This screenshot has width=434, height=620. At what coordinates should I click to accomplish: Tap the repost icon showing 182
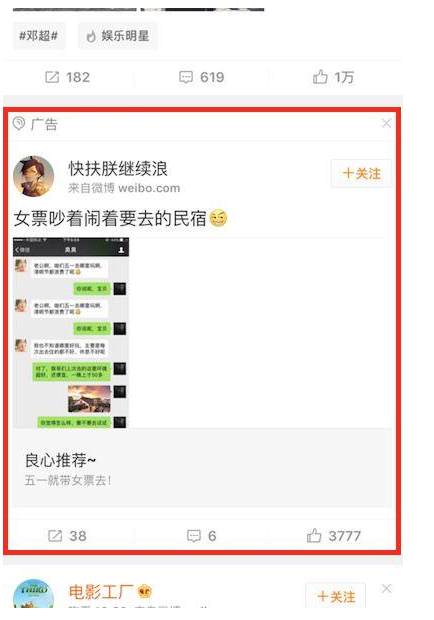67,77
